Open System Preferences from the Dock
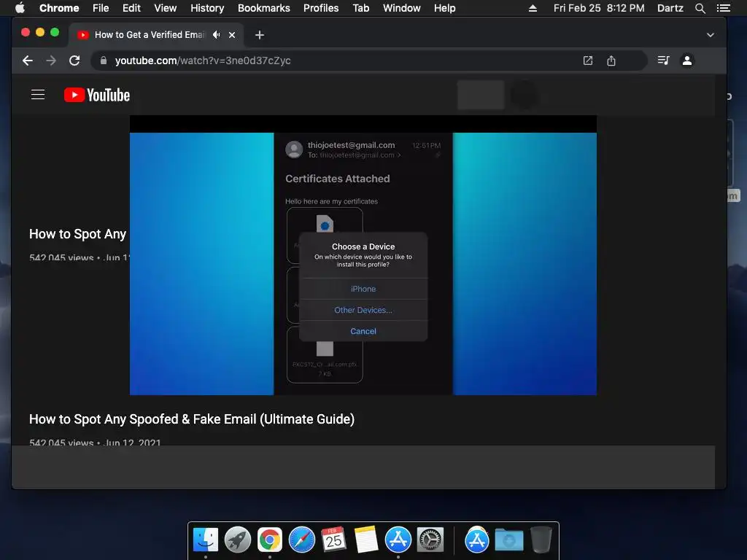Image resolution: width=747 pixels, height=560 pixels. (430, 540)
